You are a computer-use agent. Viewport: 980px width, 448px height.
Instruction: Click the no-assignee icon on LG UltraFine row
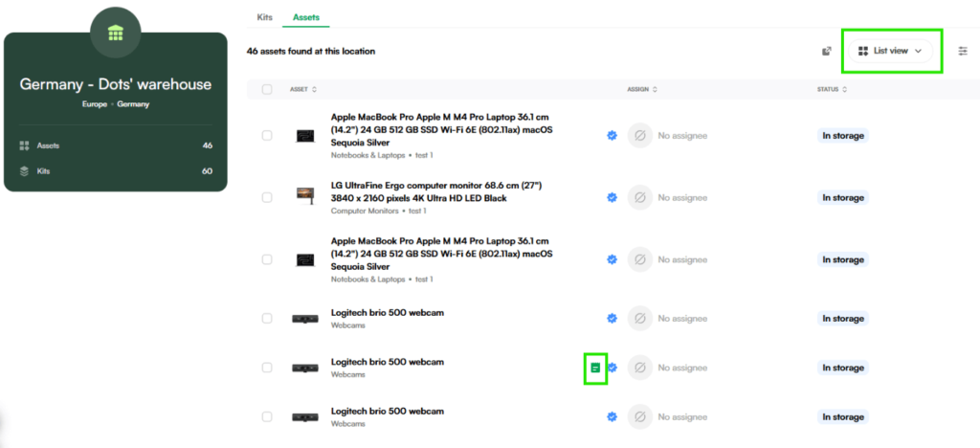[x=640, y=197]
